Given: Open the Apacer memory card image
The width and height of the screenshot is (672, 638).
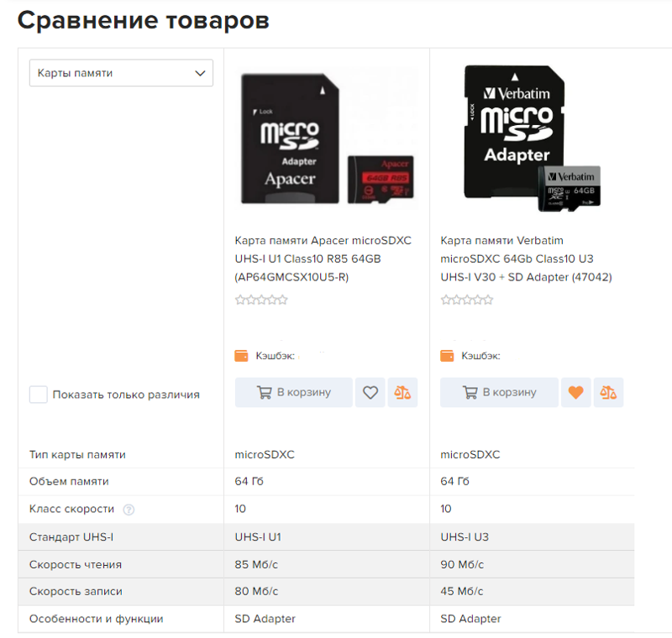Looking at the screenshot, I should pos(328,139).
